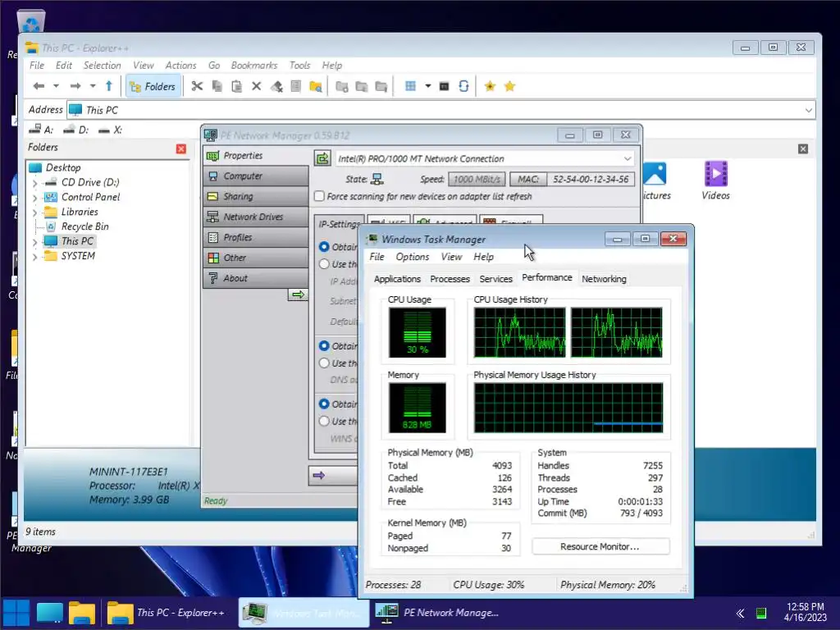Switch to Services tab in Task Manager
840x630 pixels.
tap(495, 279)
